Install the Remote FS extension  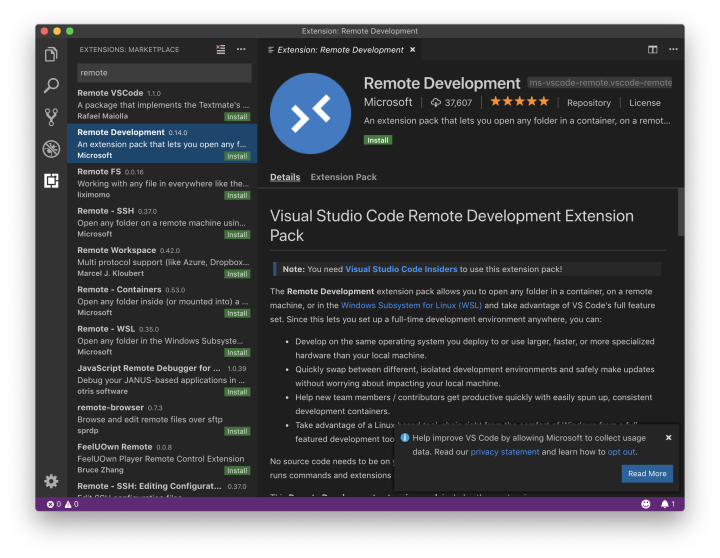coord(237,195)
